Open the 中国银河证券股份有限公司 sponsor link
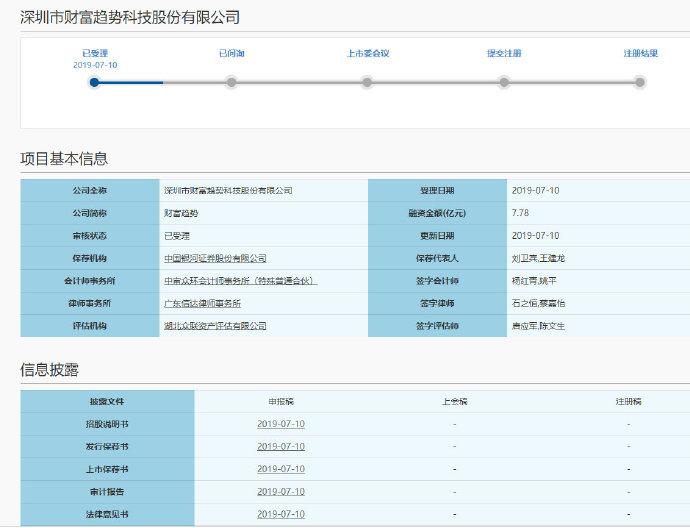This screenshot has height=528, width=690. 215,258
